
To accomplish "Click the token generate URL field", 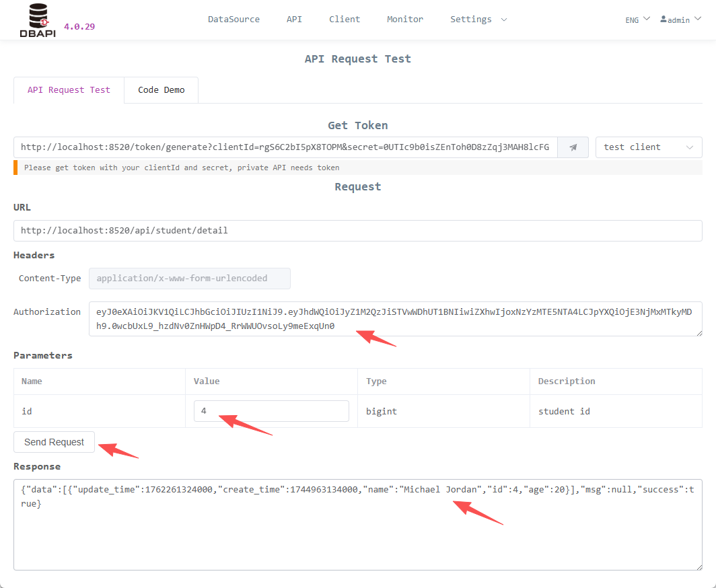I will [x=283, y=147].
